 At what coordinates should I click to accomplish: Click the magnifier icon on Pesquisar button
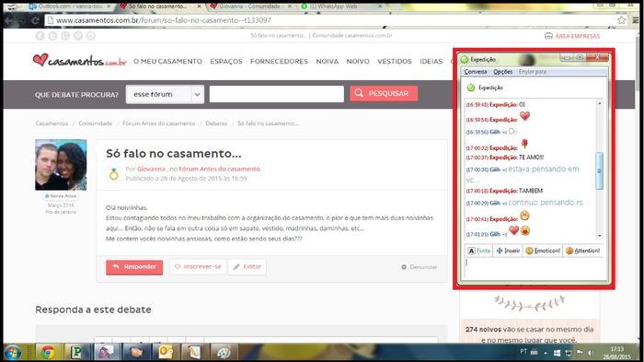click(359, 93)
